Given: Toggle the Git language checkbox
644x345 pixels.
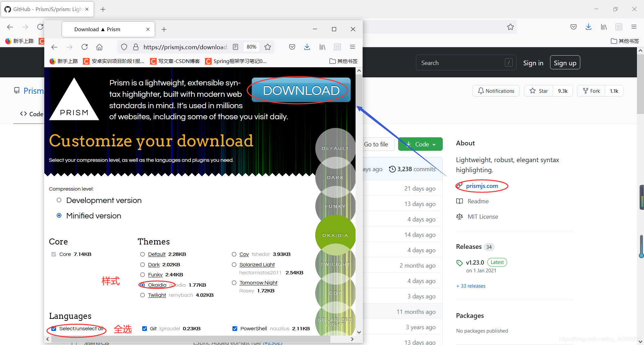Looking at the screenshot, I should (145, 329).
